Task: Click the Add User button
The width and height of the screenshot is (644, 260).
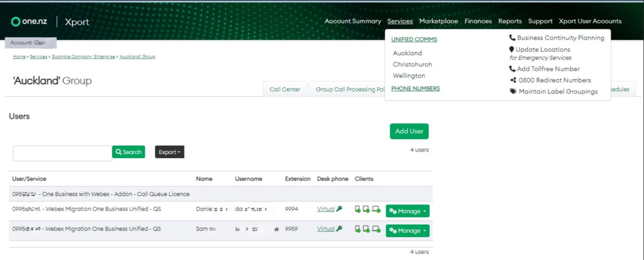Action: [x=409, y=131]
